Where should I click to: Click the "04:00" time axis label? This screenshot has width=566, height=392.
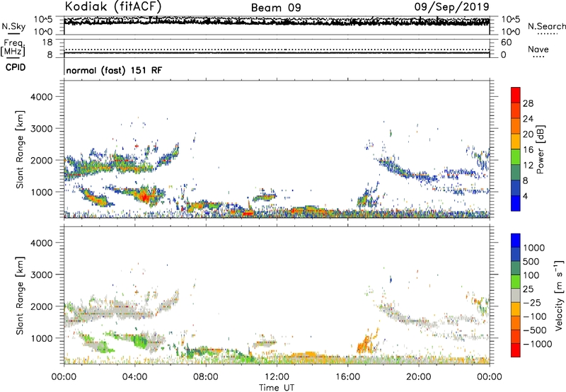[x=134, y=377]
